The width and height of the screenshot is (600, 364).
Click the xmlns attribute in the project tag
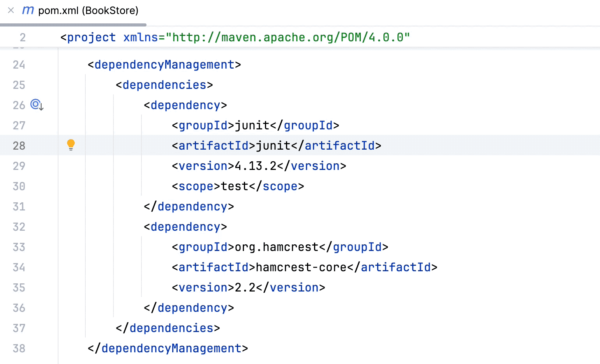pos(140,37)
